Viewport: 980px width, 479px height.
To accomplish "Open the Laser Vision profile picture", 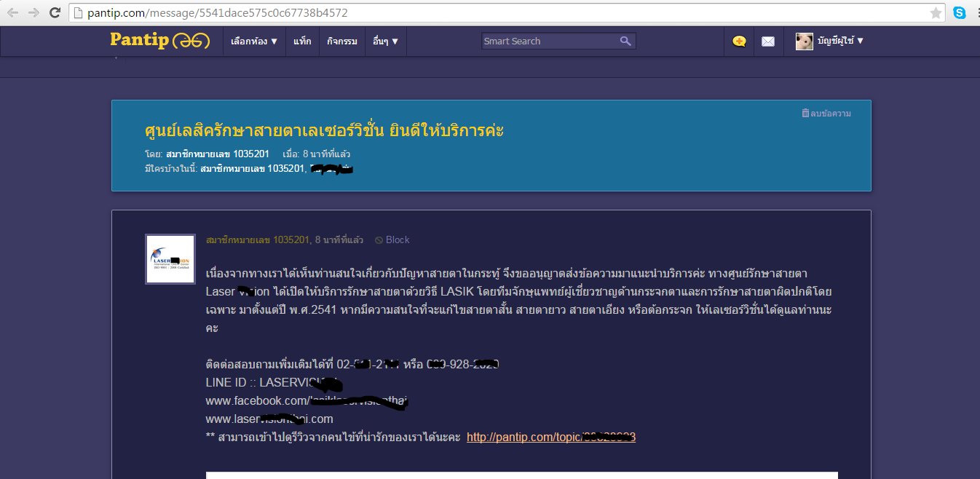I will 170,259.
